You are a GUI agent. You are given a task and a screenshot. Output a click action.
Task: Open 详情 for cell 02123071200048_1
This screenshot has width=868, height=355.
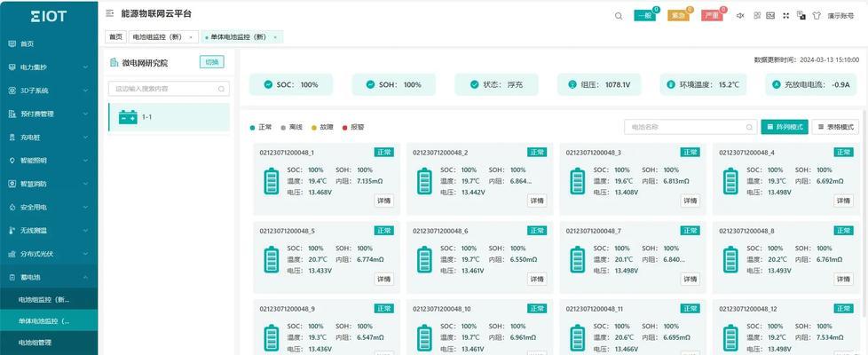(x=383, y=201)
